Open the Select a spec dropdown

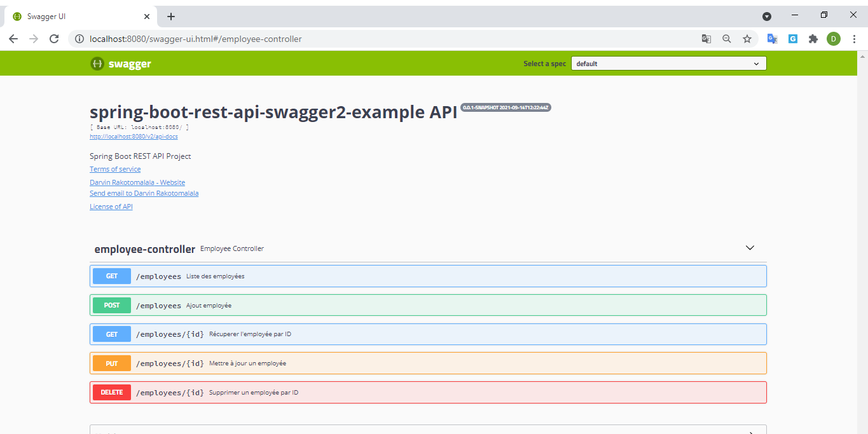tap(668, 63)
